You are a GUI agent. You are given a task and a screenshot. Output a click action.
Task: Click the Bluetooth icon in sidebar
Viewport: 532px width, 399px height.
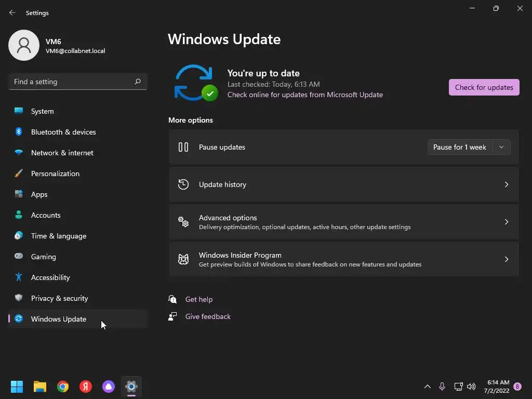point(19,131)
